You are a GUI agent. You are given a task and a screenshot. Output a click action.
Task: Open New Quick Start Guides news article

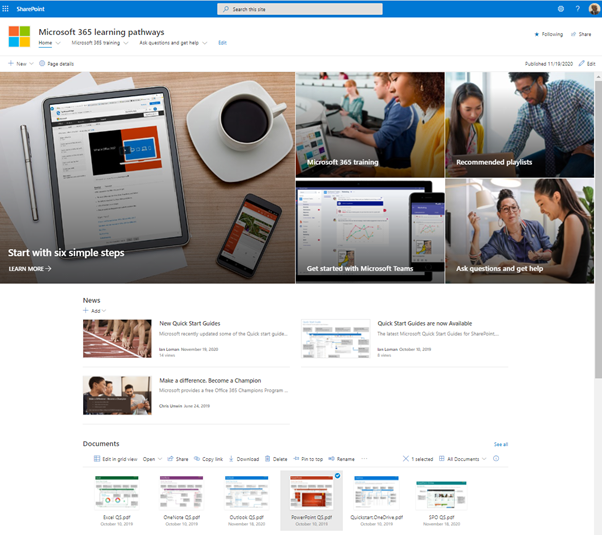[x=190, y=323]
